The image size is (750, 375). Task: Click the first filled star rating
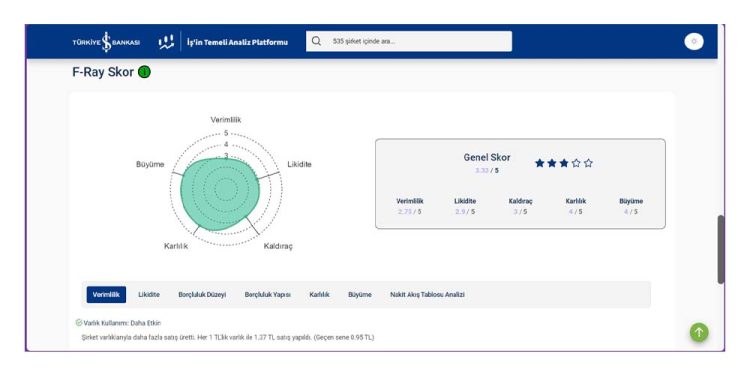click(540, 163)
